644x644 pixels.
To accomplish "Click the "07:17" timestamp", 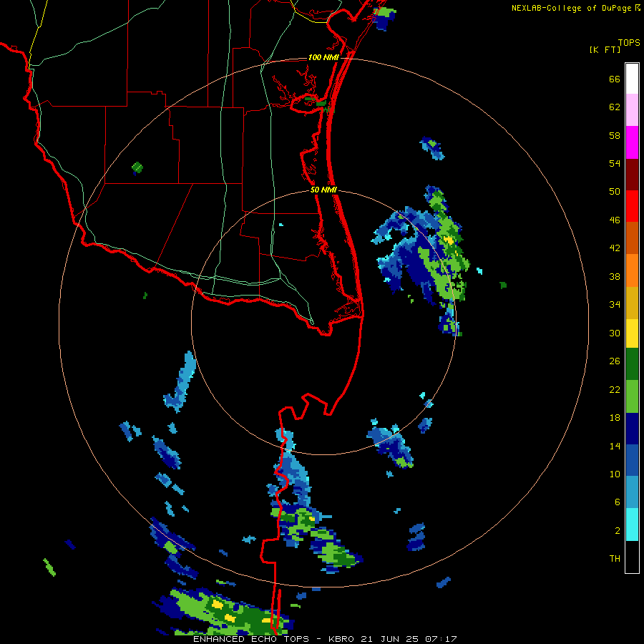I will [x=441, y=639].
